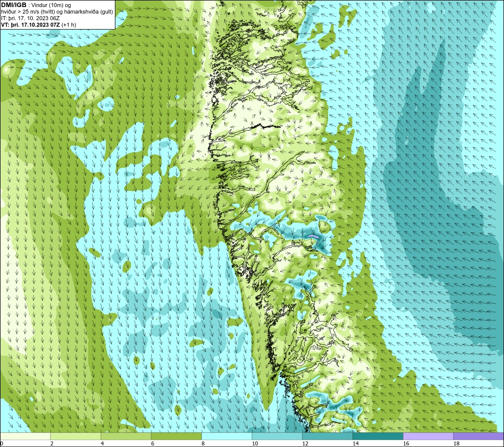The width and height of the screenshot is (504, 447).
Task: Click the purple legend swatch above 18 m/s
Action: pyautogui.click(x=479, y=436)
